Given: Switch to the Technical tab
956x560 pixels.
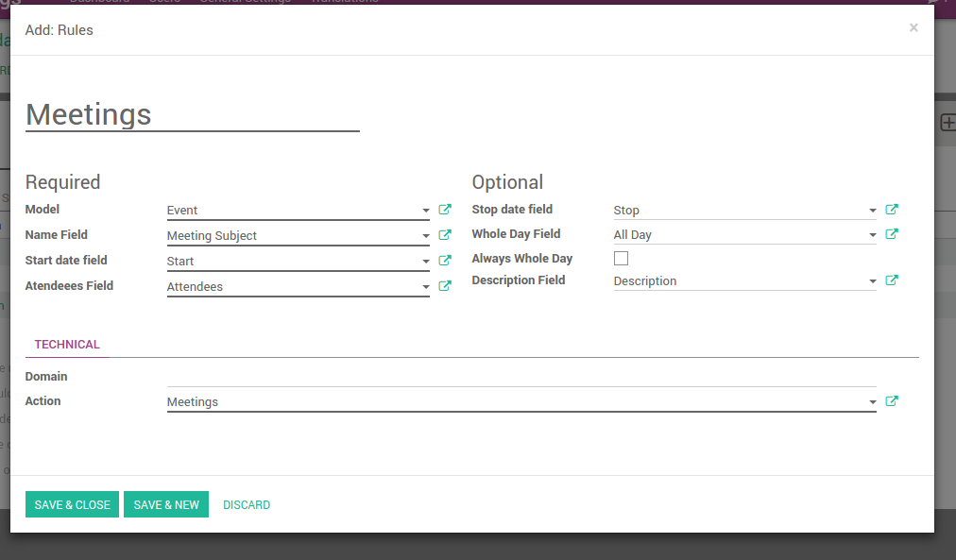Looking at the screenshot, I should coord(67,345).
